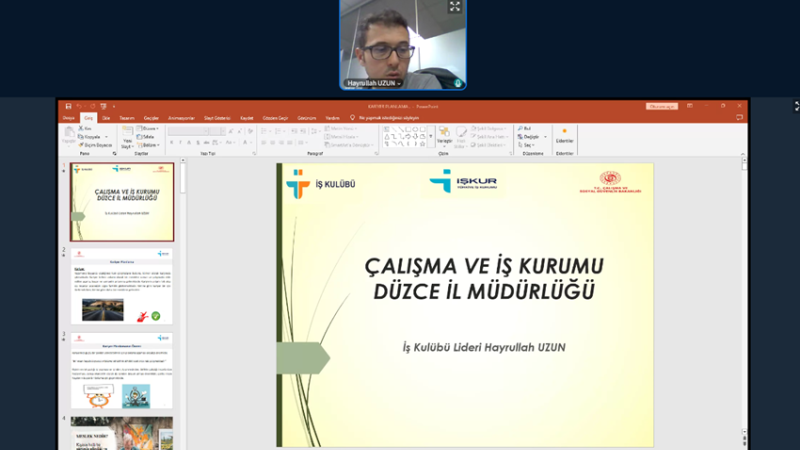Switch to the Slayt Gösterisi tab
800x450 pixels.
pyautogui.click(x=217, y=117)
